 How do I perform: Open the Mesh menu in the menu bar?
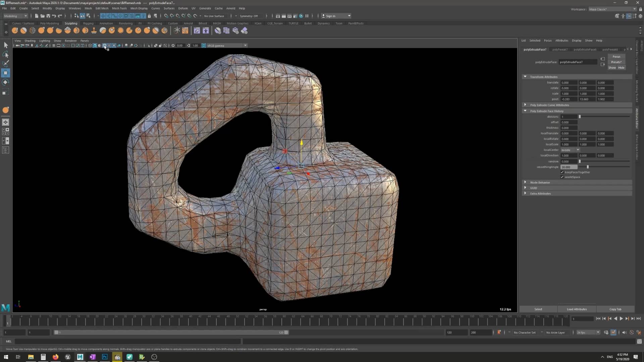click(x=88, y=8)
